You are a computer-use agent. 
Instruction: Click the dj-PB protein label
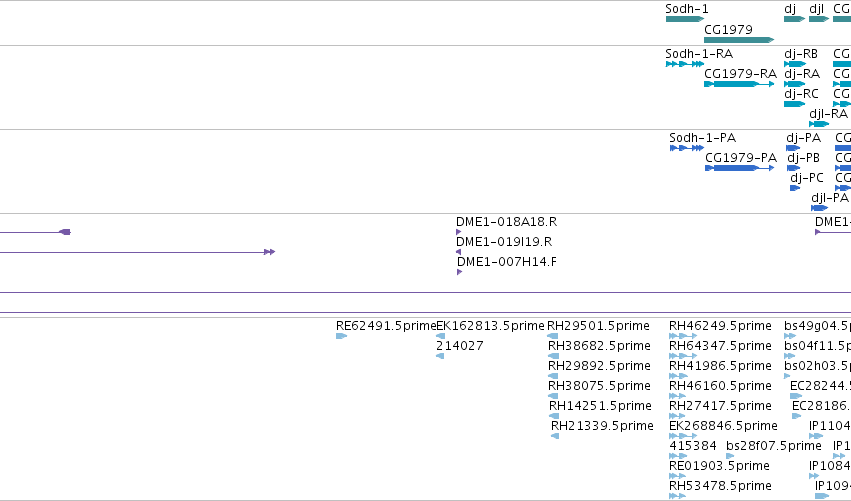click(x=803, y=158)
